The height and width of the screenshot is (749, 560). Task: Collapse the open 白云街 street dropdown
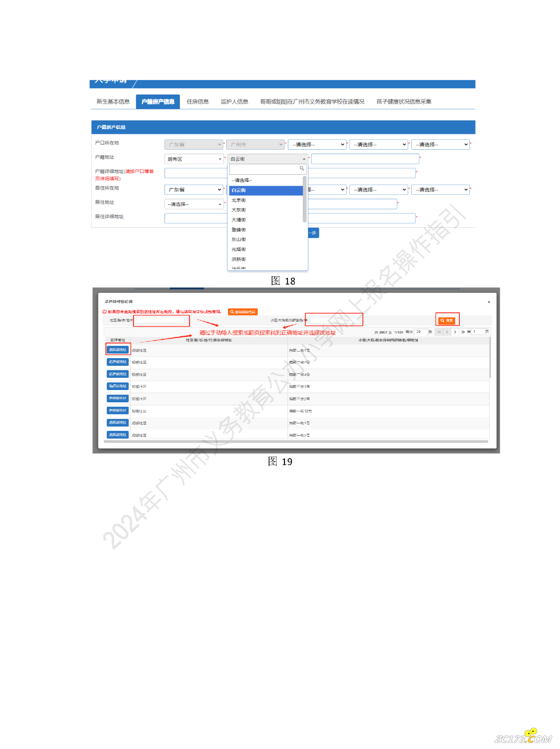point(267,159)
